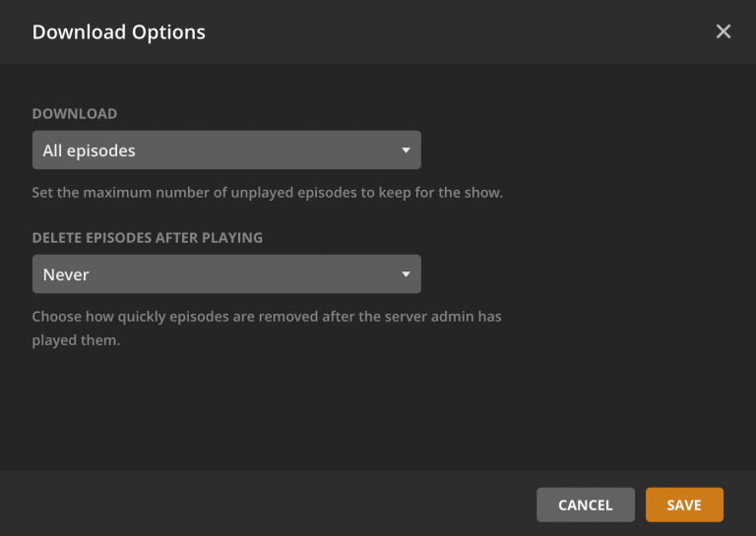The width and height of the screenshot is (756, 536).
Task: Select the "All episodes" value text
Action: pos(90,150)
